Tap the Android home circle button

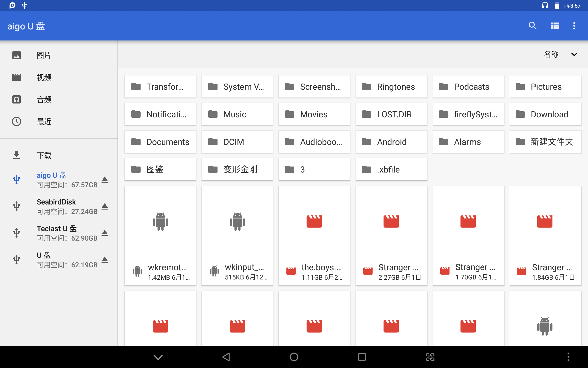pos(294,357)
